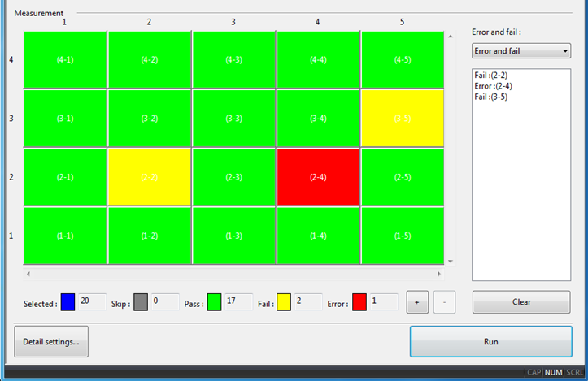Click the NUM indicator in status bar

pos(554,372)
